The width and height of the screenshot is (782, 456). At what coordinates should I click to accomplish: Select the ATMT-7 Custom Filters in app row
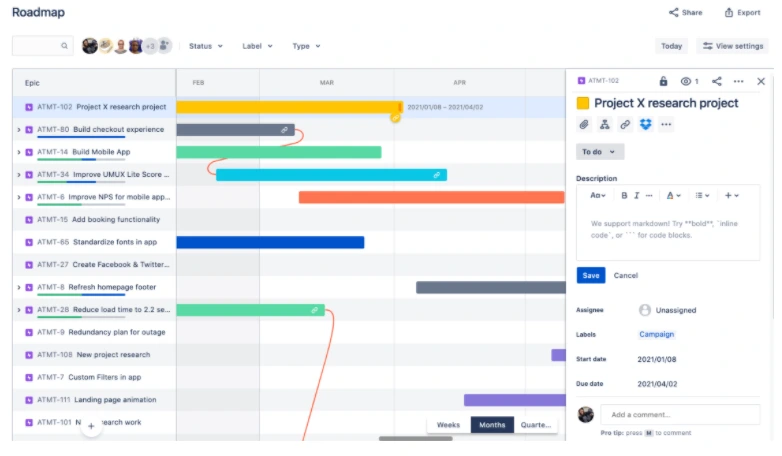[94, 377]
